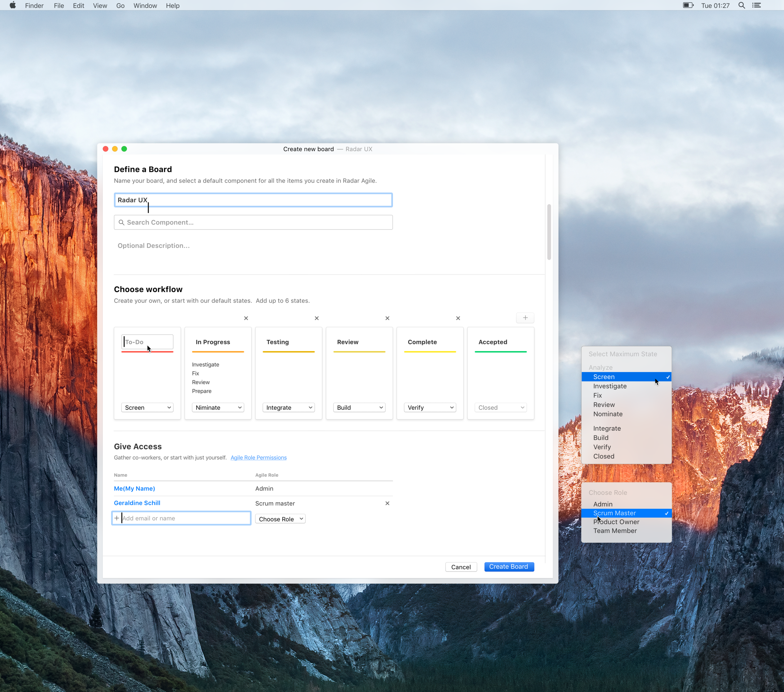The height and width of the screenshot is (692, 784).
Task: Expand the Integrate state dropdown
Action: [289, 407]
